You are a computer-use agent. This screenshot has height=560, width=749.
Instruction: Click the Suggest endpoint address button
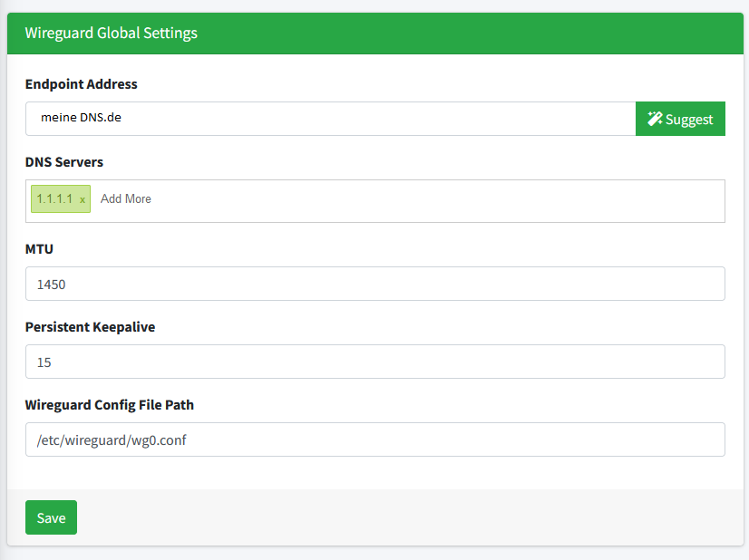[680, 119]
